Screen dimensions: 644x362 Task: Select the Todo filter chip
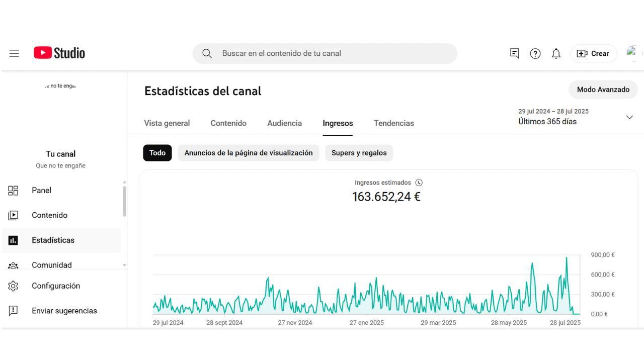point(157,152)
